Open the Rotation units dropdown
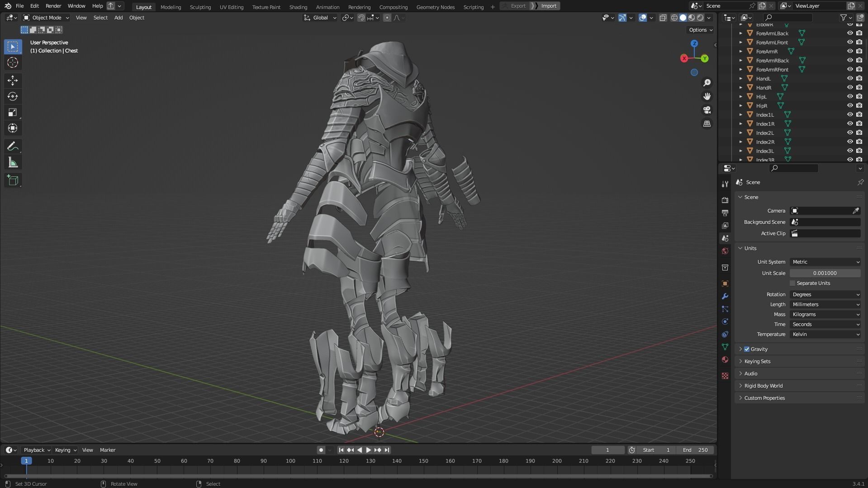868x488 pixels. tap(825, 294)
